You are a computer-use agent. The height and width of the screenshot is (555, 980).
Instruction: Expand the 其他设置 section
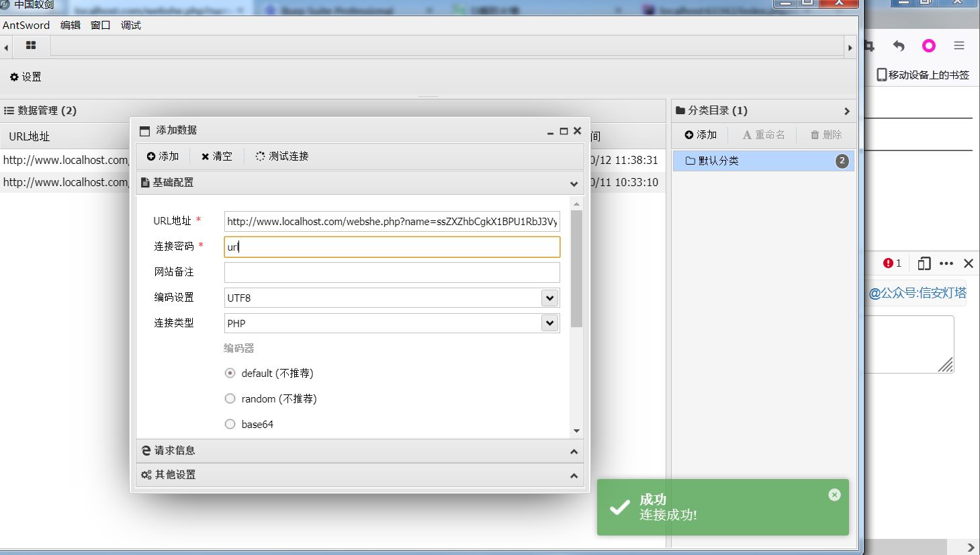coord(359,475)
